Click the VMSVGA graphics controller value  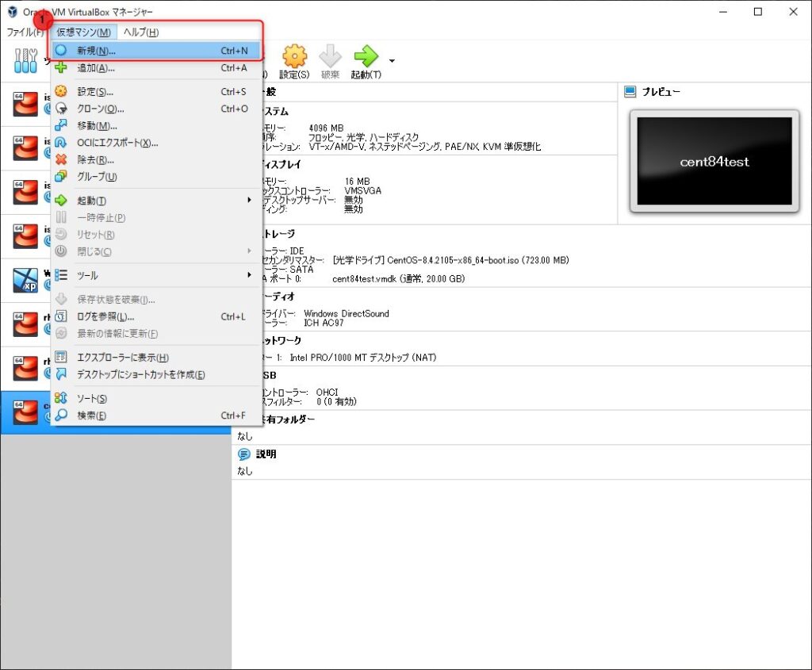(x=362, y=190)
